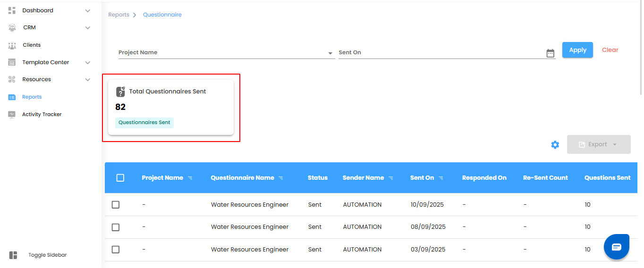Click the Clients people icon
The height and width of the screenshot is (268, 644).
(x=12, y=45)
